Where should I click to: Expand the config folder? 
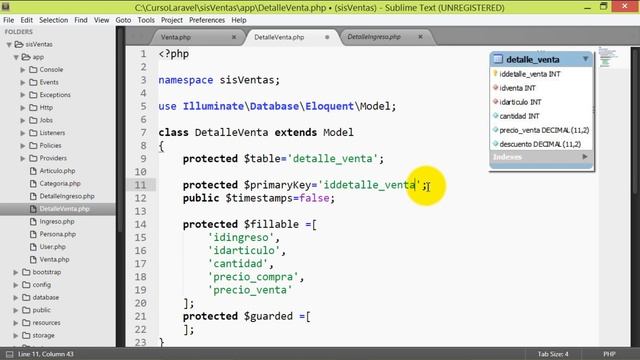point(16,285)
